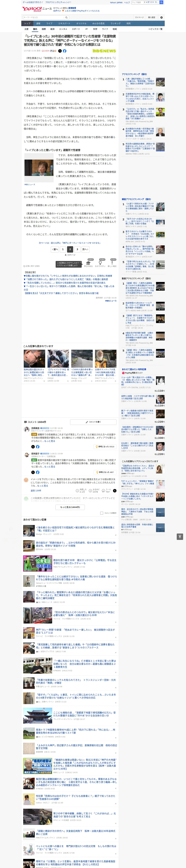The image size is (186, 868).
Task: Click the MBS NEWS logo
Action: (104, 51)
